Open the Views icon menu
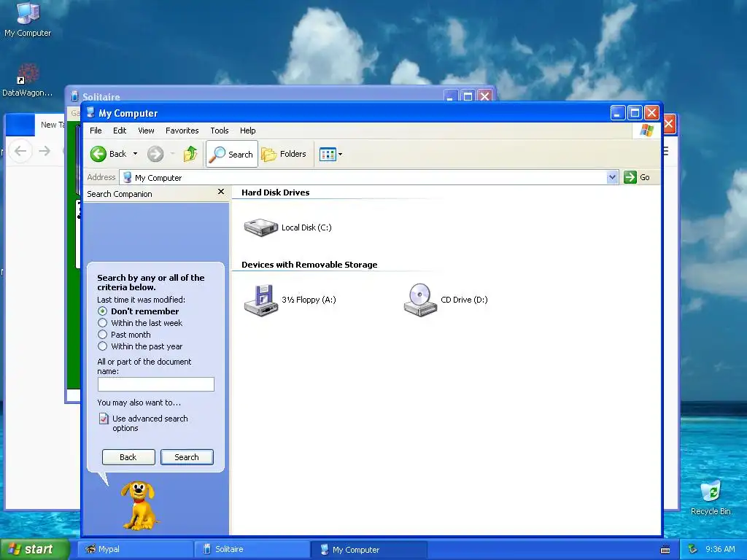747x560 pixels. coord(330,155)
